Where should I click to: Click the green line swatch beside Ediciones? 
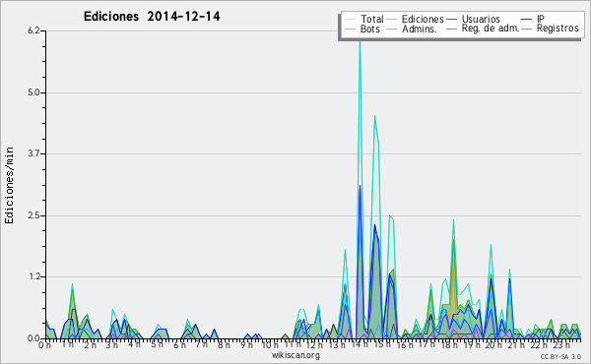tap(392, 20)
